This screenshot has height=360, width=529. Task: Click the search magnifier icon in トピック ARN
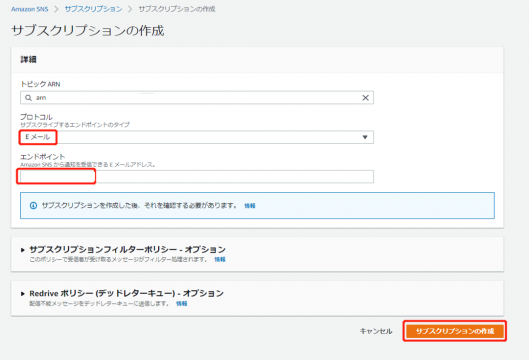click(28, 98)
